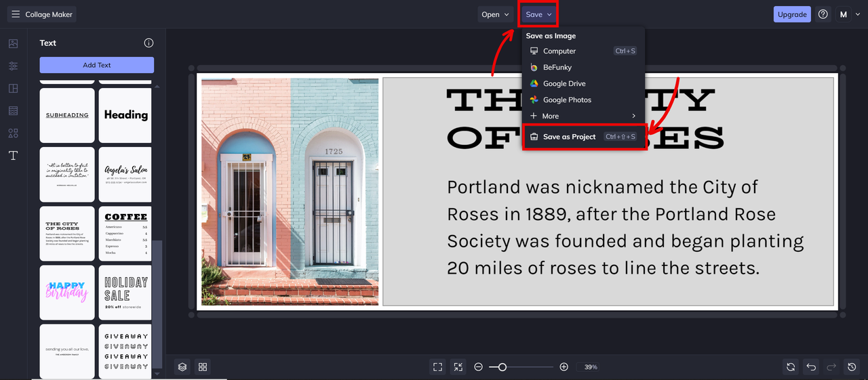Click the Undo arrow icon
The height and width of the screenshot is (380, 868).
(811, 366)
